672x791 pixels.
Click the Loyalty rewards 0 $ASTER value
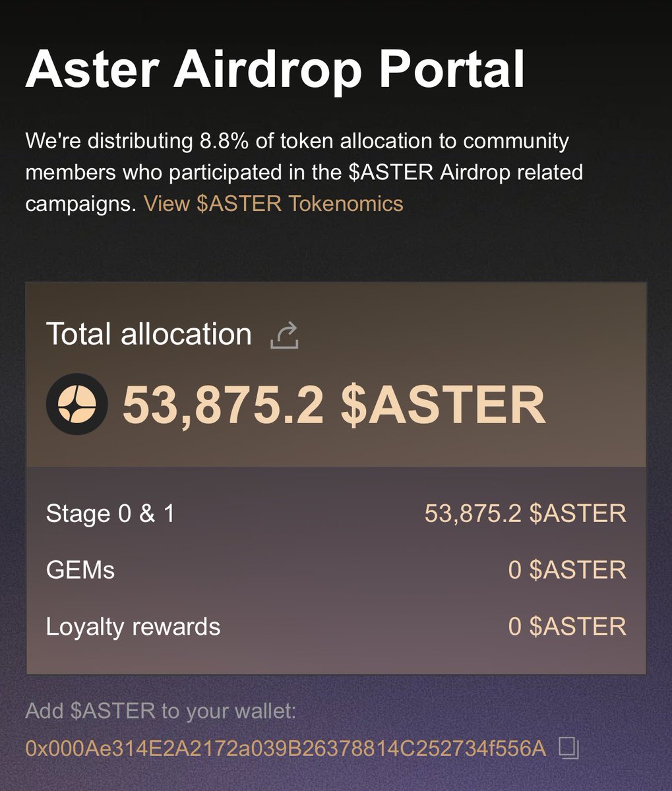[x=568, y=626]
